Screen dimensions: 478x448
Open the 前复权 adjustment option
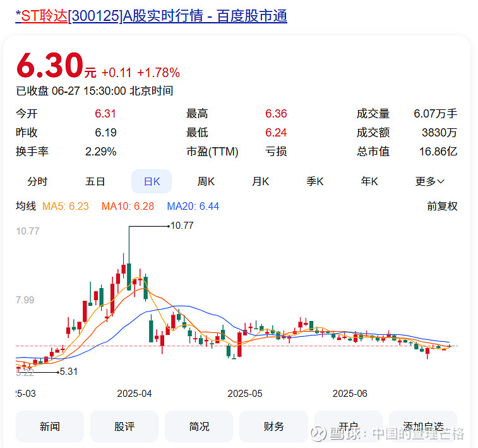tap(442, 206)
